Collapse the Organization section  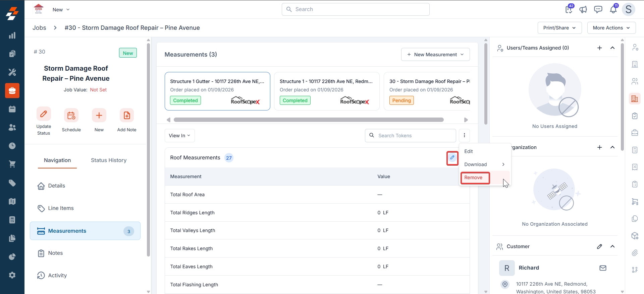(x=612, y=147)
